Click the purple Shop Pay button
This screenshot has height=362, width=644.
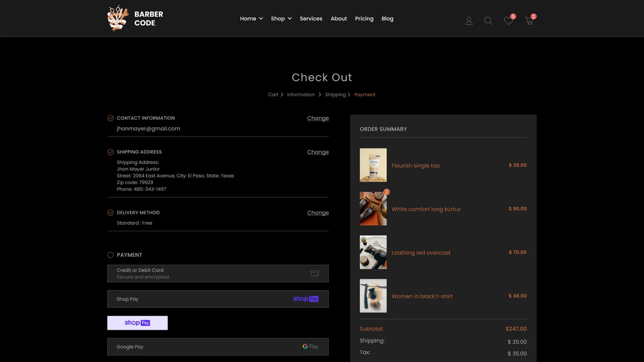tap(137, 323)
